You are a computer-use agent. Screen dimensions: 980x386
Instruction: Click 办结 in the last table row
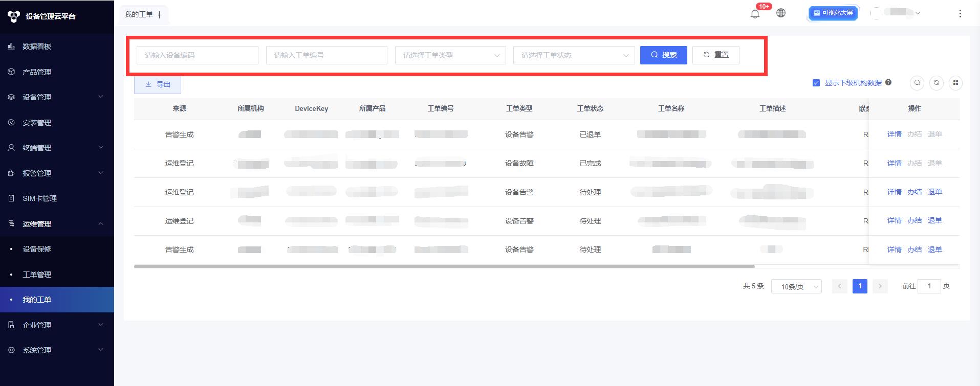pos(914,249)
